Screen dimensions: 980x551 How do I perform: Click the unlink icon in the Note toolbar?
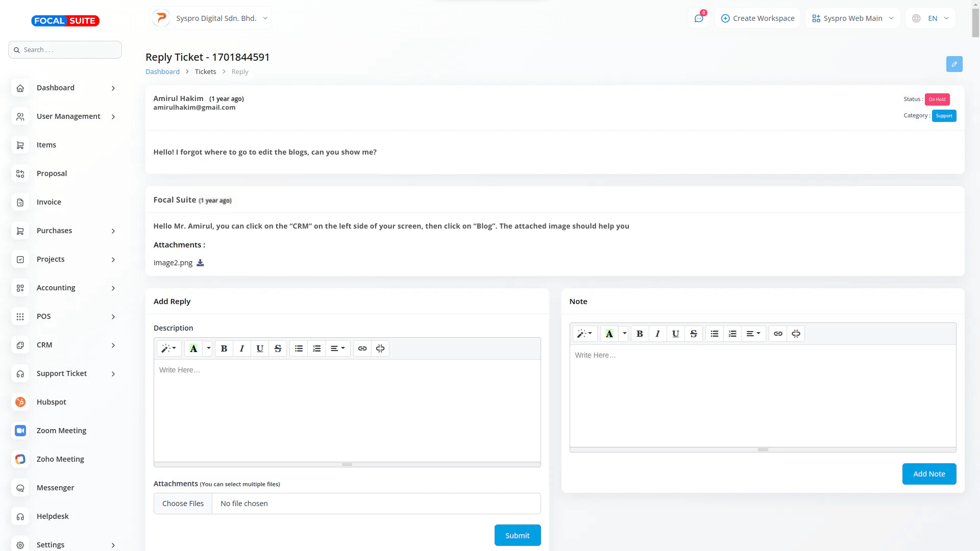(x=796, y=334)
